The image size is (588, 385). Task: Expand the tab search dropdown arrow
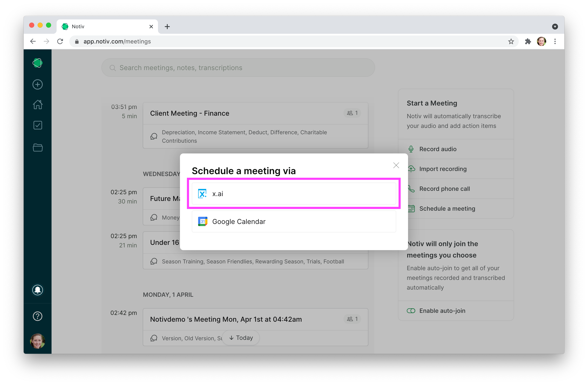pyautogui.click(x=555, y=27)
